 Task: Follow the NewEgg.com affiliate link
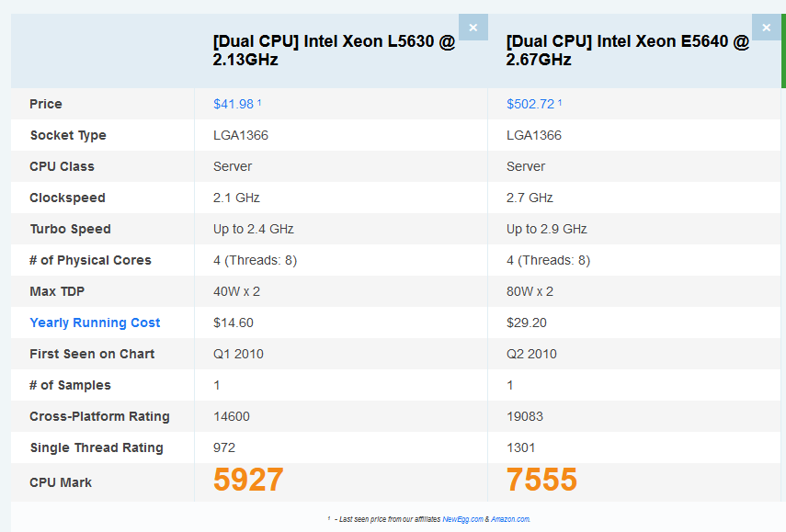click(462, 519)
